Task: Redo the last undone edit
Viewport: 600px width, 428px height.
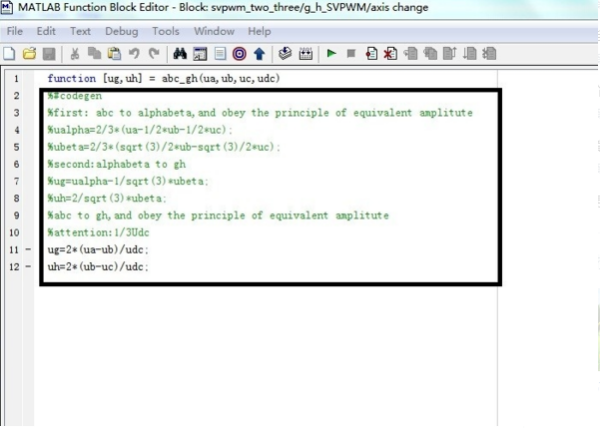Action: (154, 54)
